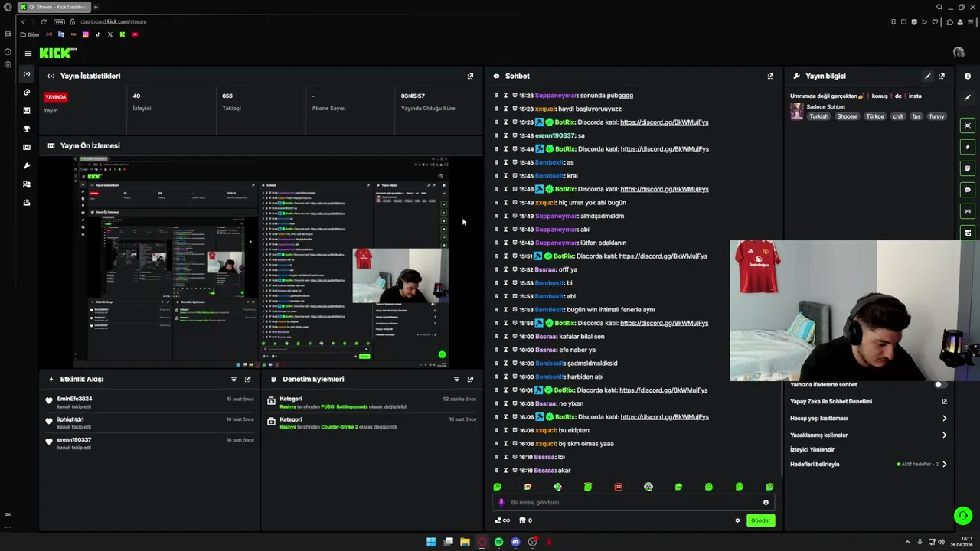The height and width of the screenshot is (551, 980).
Task: Open the Diğer bookmarks folder
Action: [31, 34]
